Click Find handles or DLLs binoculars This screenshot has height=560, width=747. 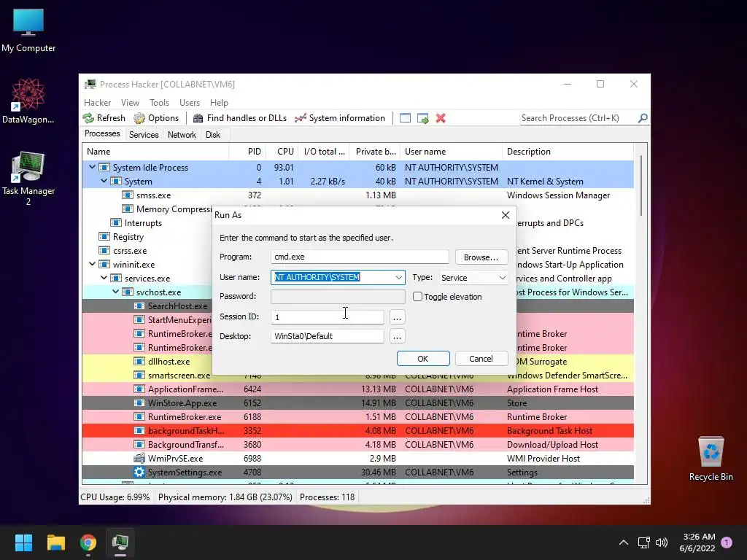(x=198, y=118)
